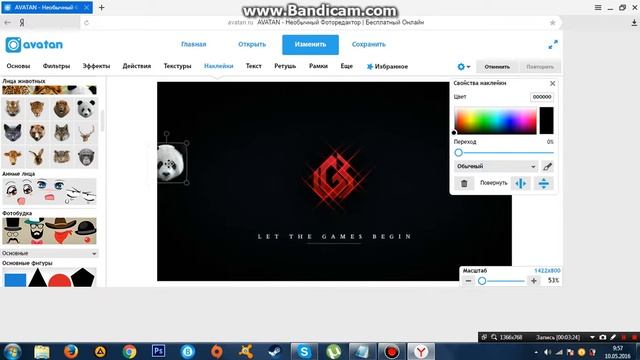Open the Аниме лица sticker pack
Image resolution: width=640 pixels, height=360 pixels.
point(49,191)
